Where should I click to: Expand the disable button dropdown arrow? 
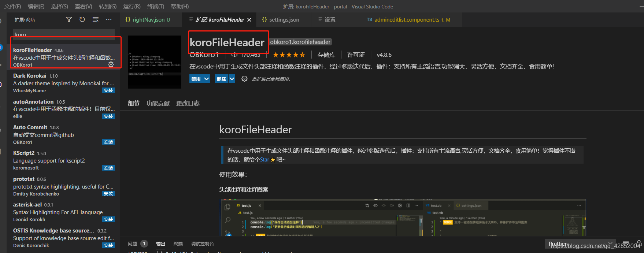[x=207, y=79]
